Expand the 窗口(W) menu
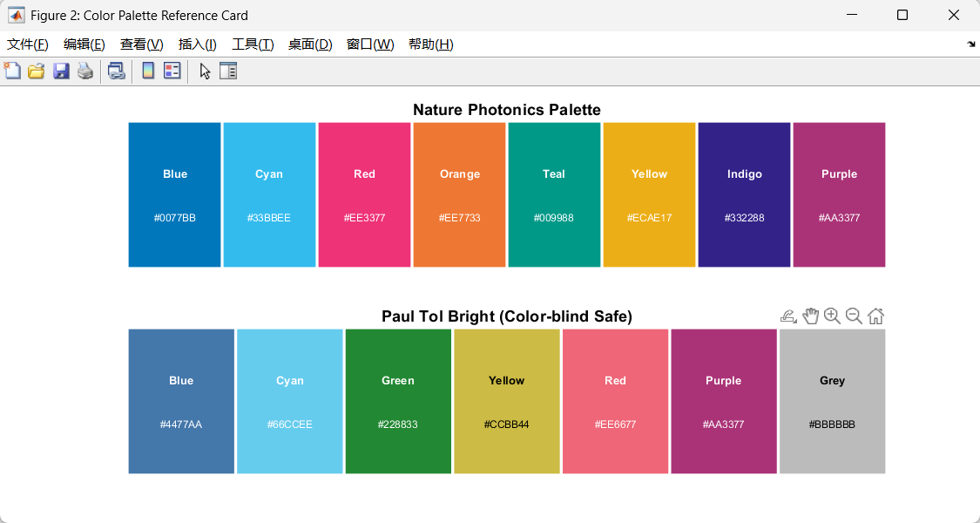Image resolution: width=980 pixels, height=523 pixels. click(x=370, y=44)
